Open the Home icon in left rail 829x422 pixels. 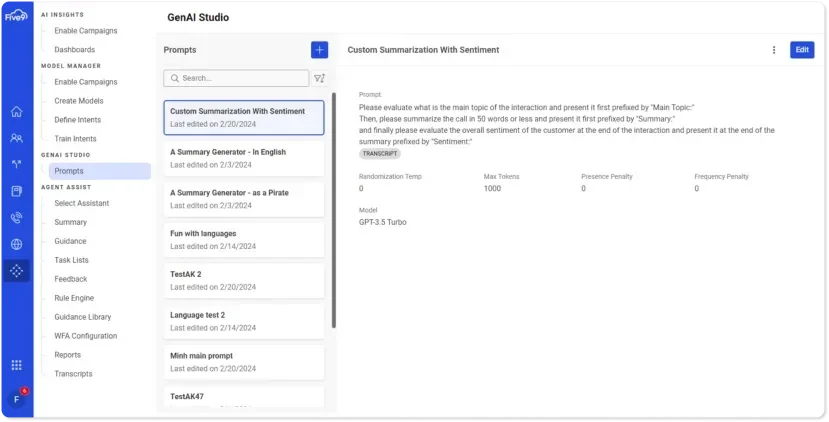click(x=16, y=112)
